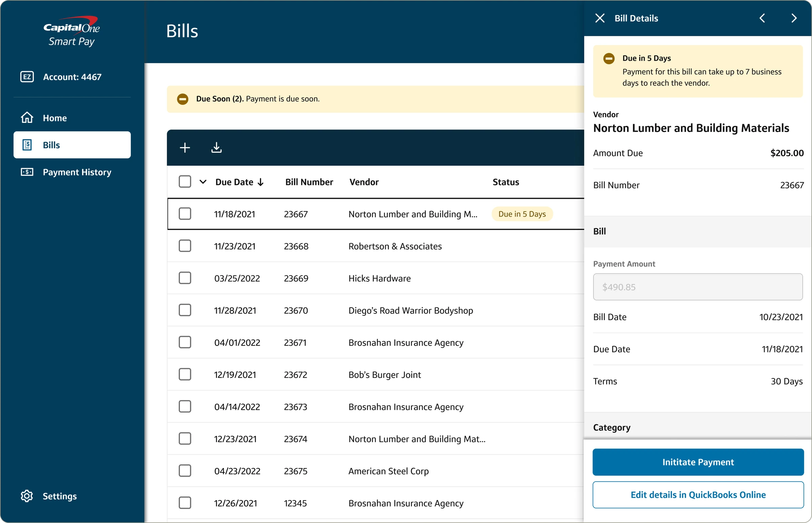Screen dimensions: 812x523
Task: Click the 12/23/2021 due date cell
Action: 235,439
